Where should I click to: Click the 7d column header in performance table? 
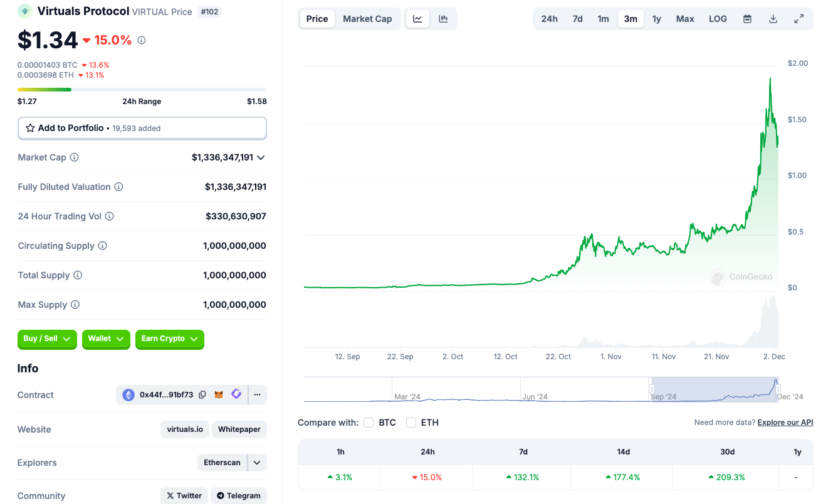tap(523, 451)
